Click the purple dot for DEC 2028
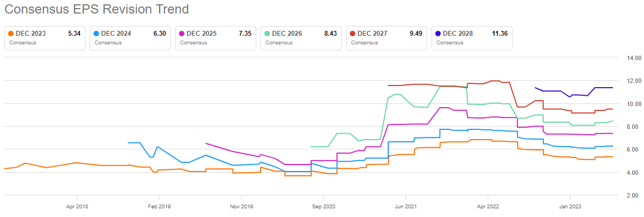 tap(439, 34)
